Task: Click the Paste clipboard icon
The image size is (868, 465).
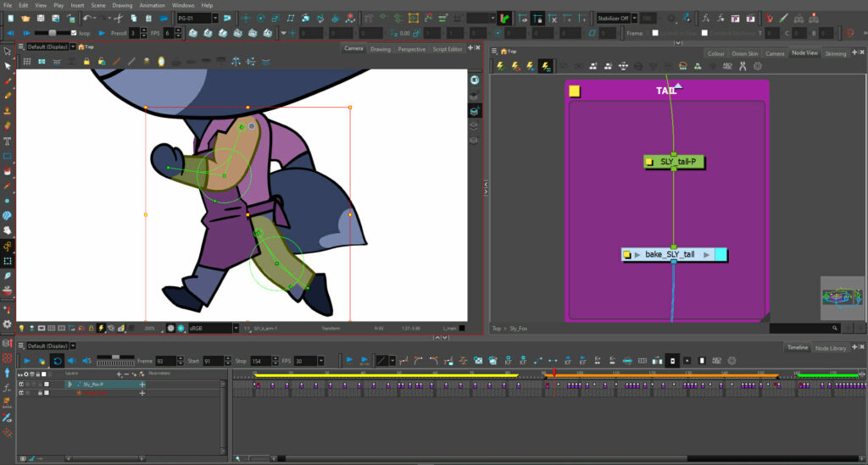Action: tap(148, 19)
